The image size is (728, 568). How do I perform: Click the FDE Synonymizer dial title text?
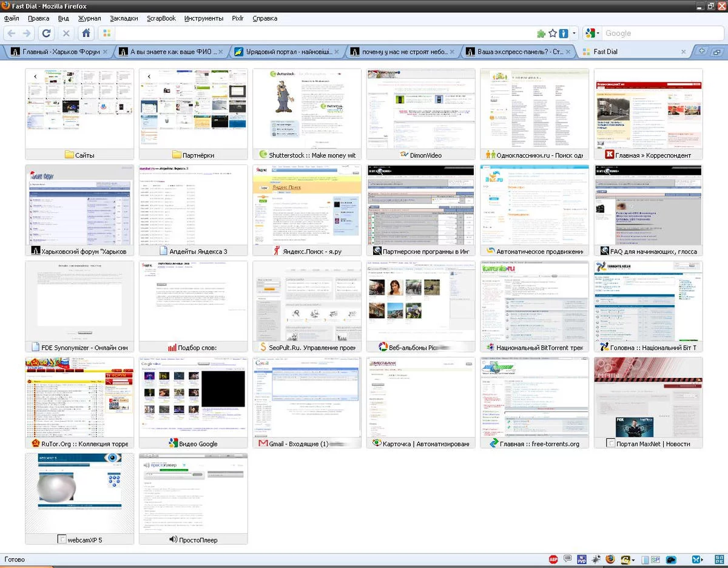coord(85,348)
